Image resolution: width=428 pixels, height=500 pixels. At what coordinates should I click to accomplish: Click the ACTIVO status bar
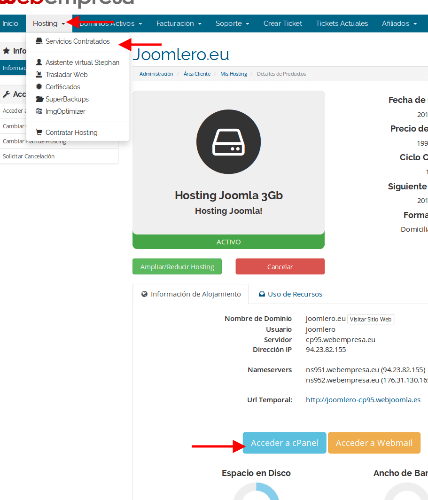[x=229, y=241]
